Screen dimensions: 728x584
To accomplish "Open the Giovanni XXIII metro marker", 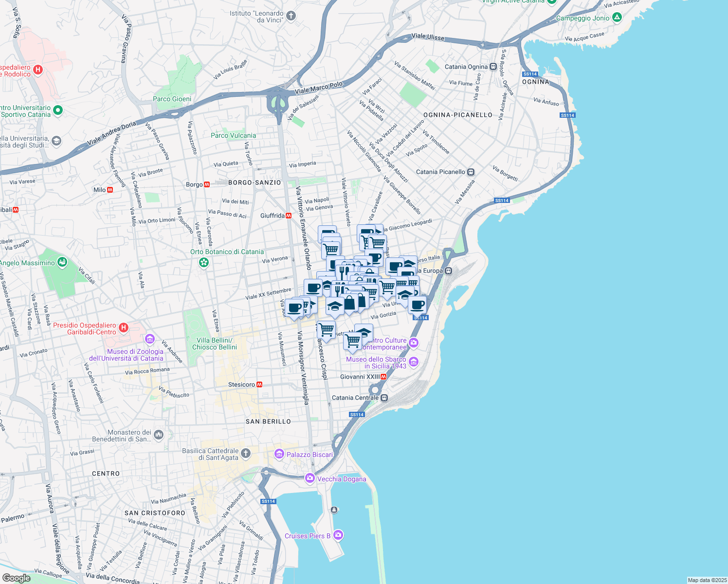I will pos(384,376).
